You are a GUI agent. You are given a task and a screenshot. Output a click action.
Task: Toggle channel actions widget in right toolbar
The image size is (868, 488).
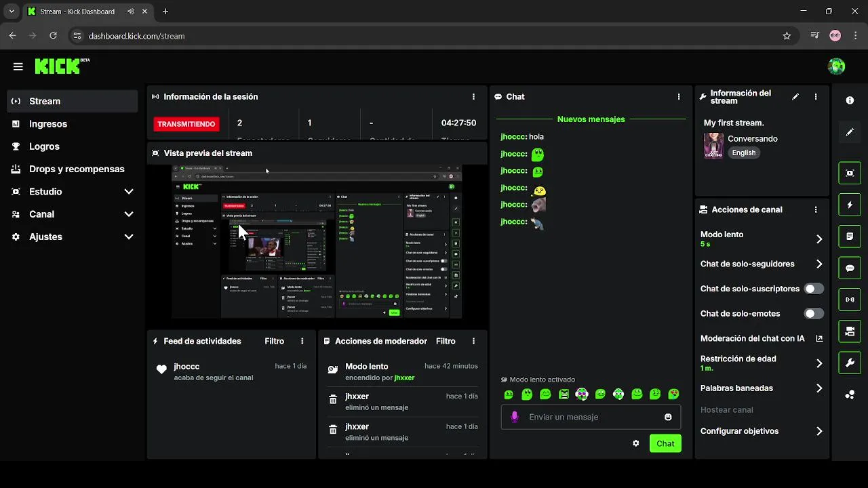coord(850,331)
